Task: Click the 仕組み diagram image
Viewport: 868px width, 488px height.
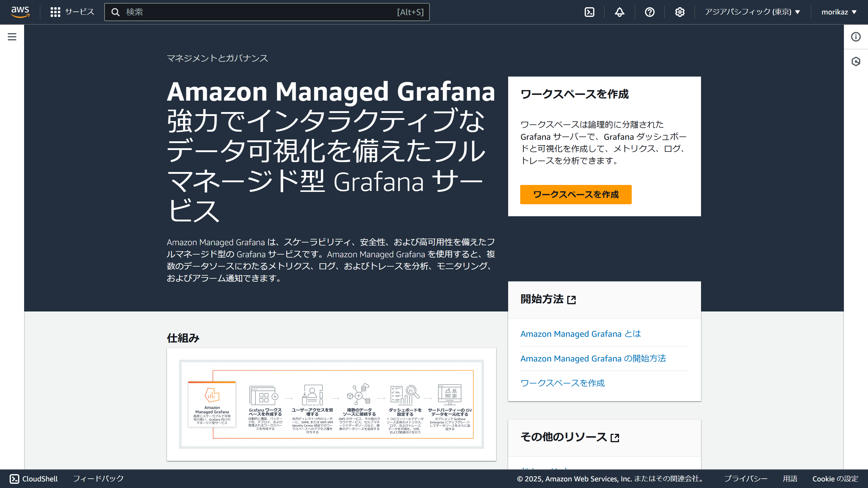Action: click(331, 404)
